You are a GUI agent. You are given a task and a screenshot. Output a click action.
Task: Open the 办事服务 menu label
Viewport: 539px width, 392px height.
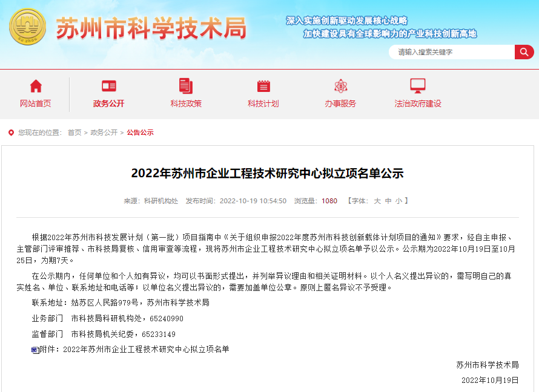tap(340, 103)
